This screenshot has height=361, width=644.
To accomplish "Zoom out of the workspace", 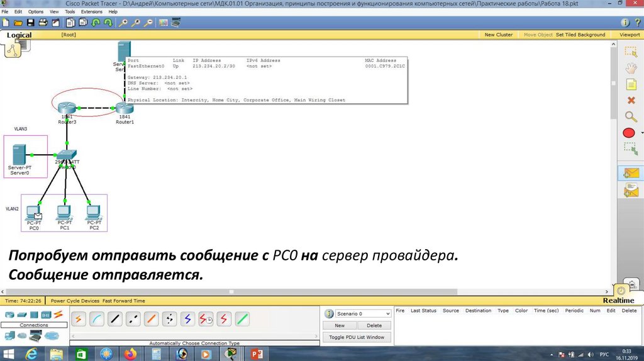I will click(148, 23).
